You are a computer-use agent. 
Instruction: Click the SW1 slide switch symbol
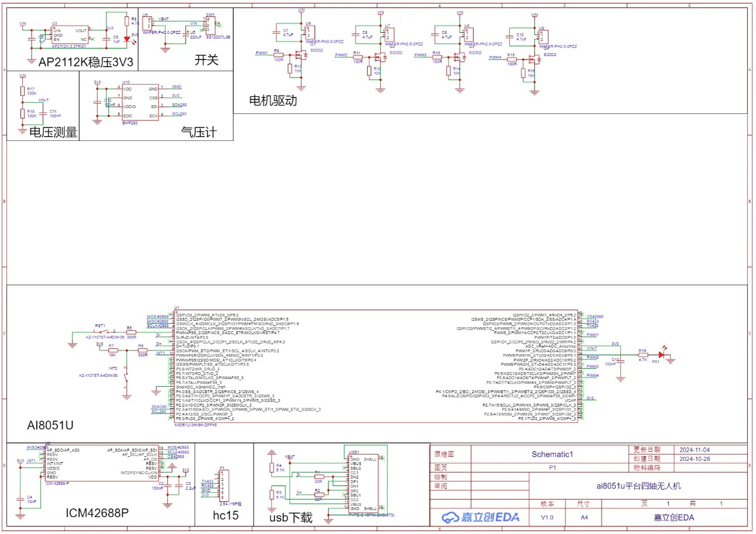point(210,25)
